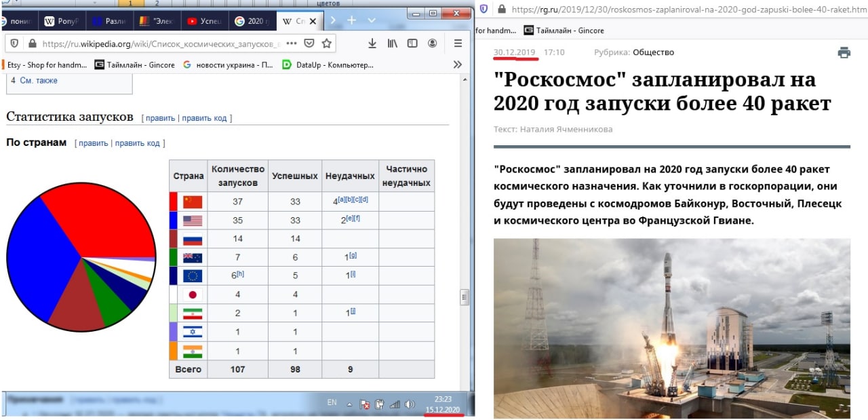Switch to the YouTube tab
The height and width of the screenshot is (420, 868).
[203, 21]
